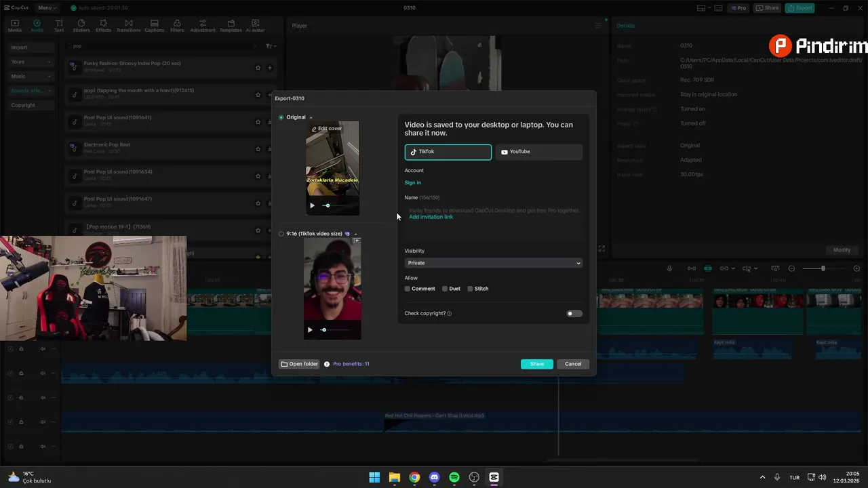Image resolution: width=868 pixels, height=488 pixels.
Task: Switch to the Audio tab
Action: coord(37,26)
